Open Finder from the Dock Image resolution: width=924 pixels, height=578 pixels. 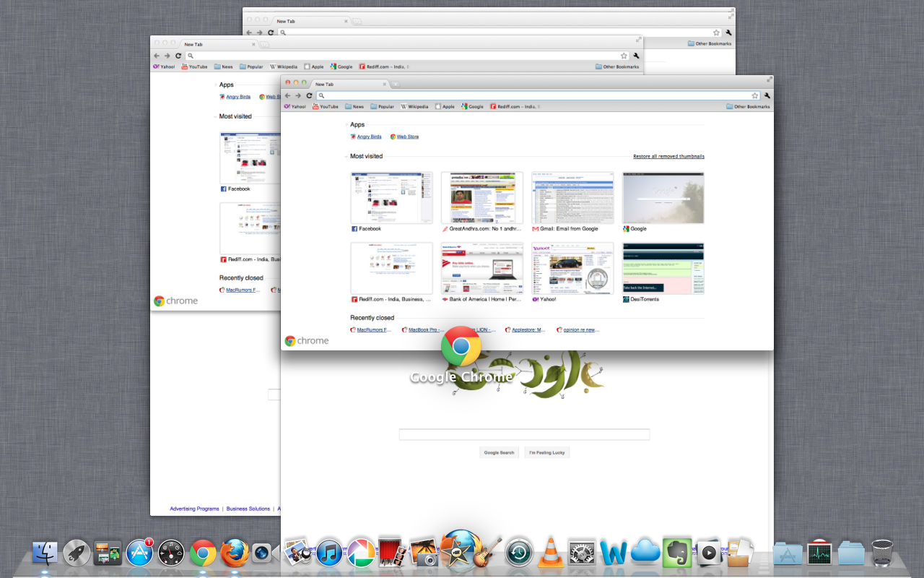click(45, 553)
